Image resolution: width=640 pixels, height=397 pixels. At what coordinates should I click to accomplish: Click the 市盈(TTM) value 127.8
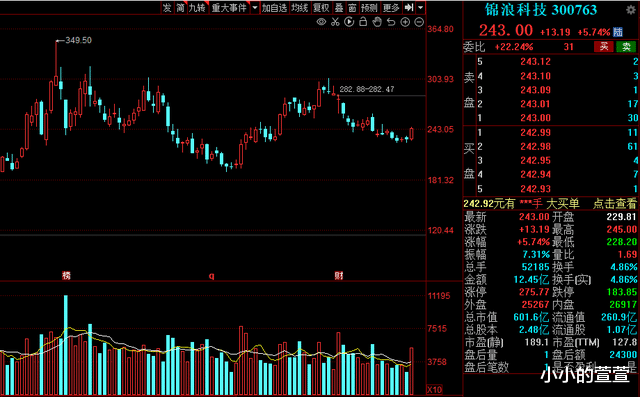click(x=624, y=342)
